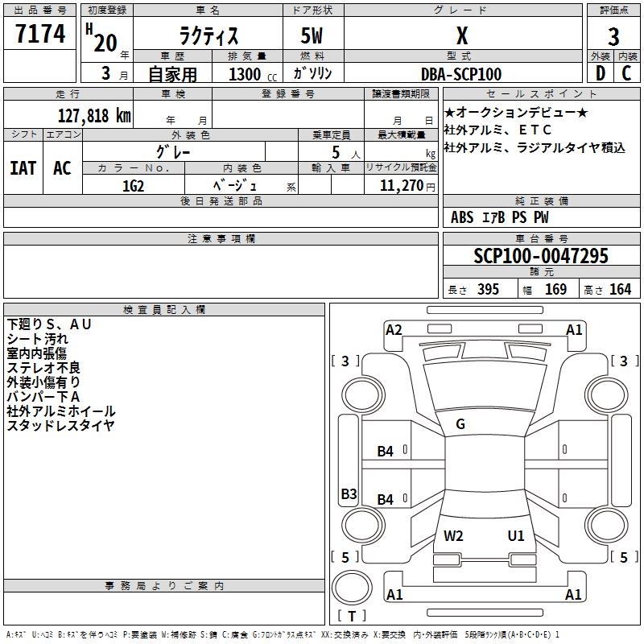Click the A2 scratch marker at front bumper
Screen dimensions: 644x644
coord(394,330)
